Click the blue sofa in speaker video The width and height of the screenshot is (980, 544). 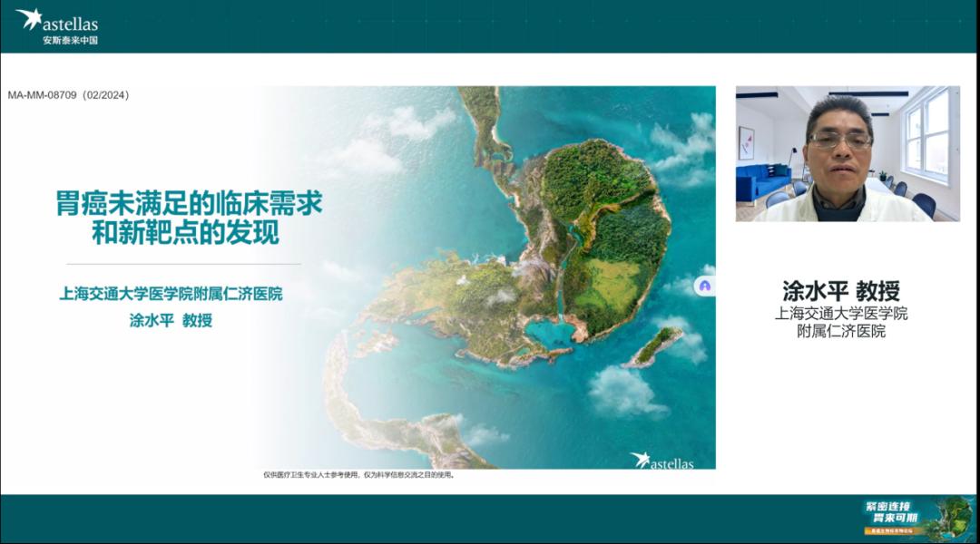tap(760, 180)
